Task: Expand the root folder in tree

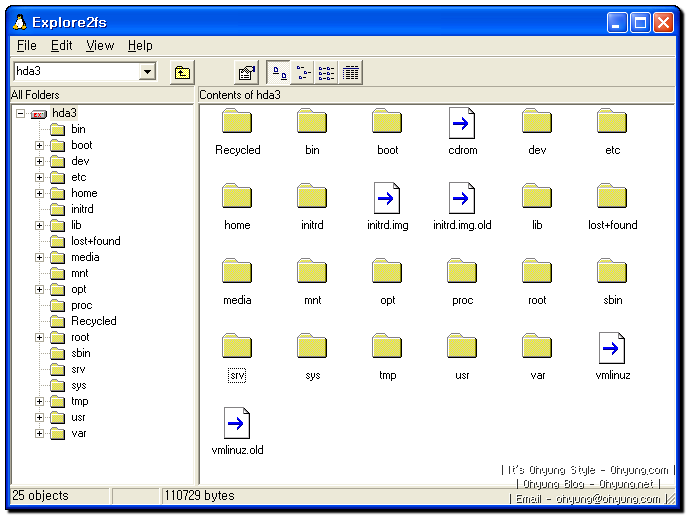Action: (39, 338)
